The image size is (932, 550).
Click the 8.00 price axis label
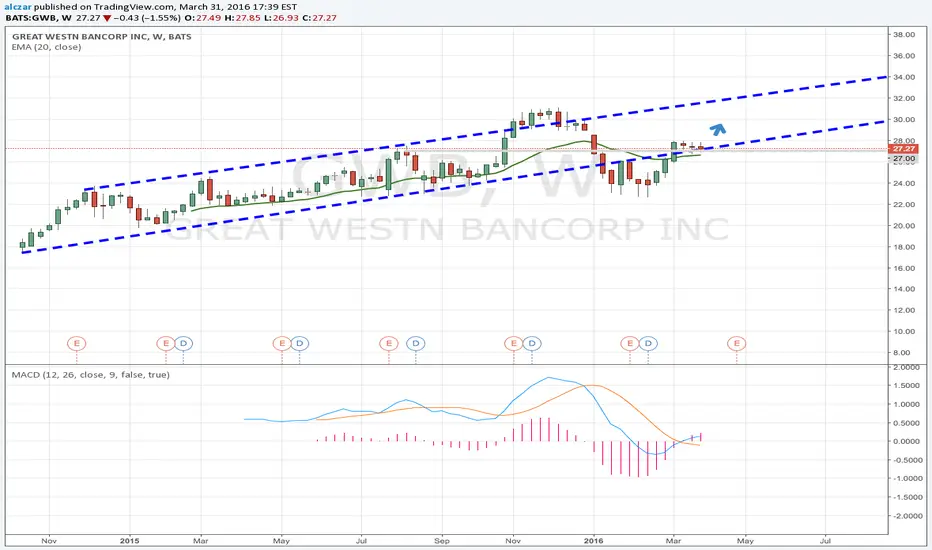coord(901,353)
